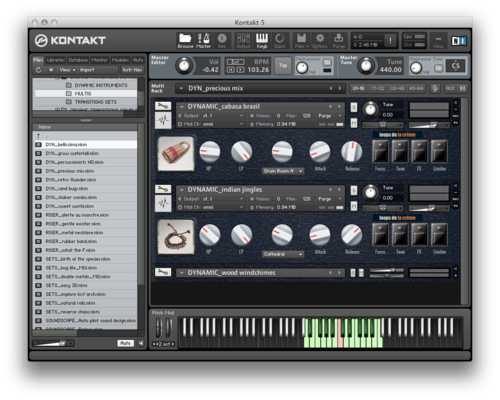Solo the DYNAMIC_indian jingles instrument
Image resolution: width=500 pixels, height=400 pixels.
[x=354, y=190]
